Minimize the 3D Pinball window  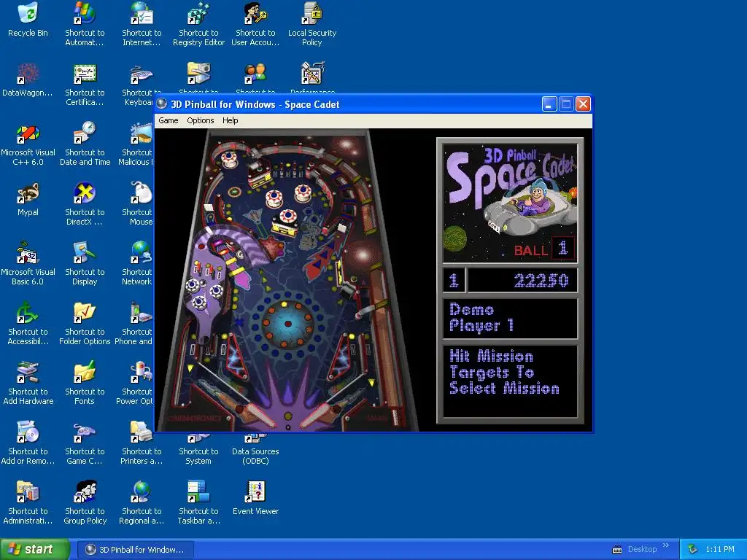point(549,104)
